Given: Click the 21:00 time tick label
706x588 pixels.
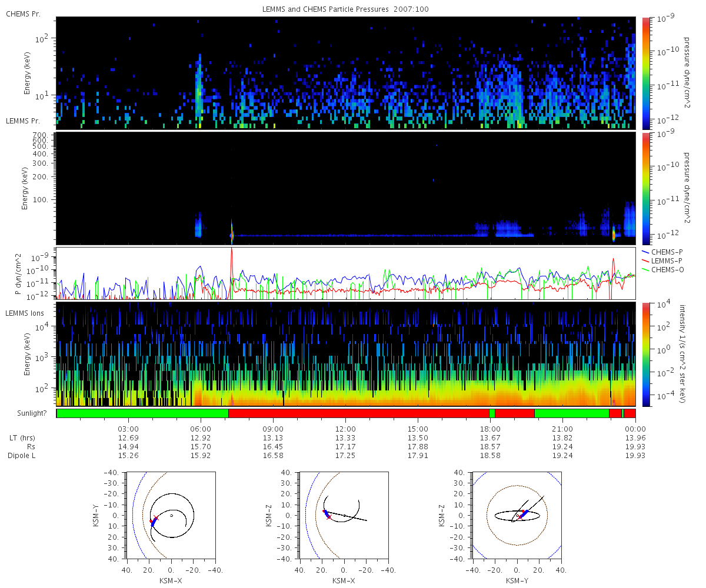Looking at the screenshot, I should (x=562, y=429).
